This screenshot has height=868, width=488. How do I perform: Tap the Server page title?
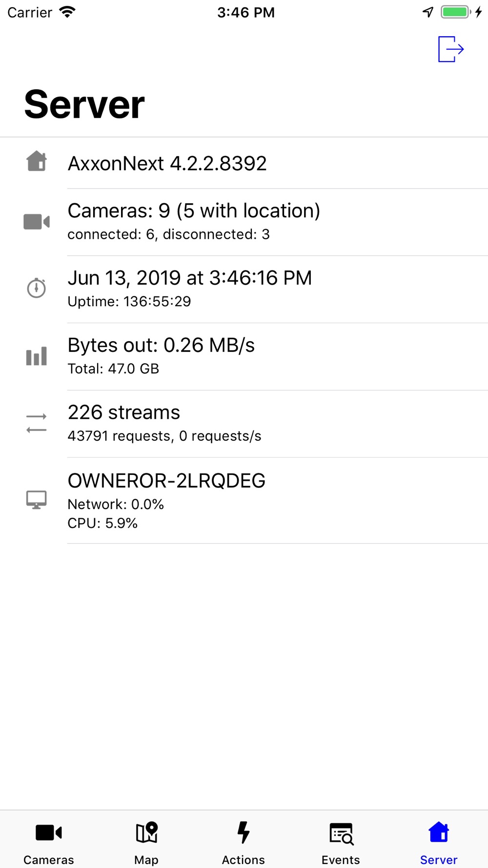coord(84,104)
